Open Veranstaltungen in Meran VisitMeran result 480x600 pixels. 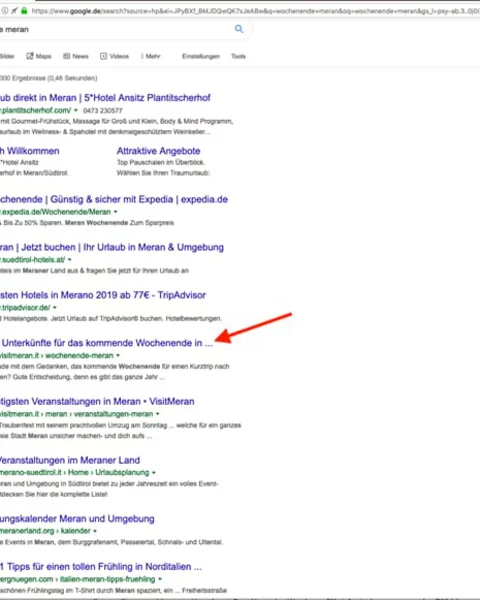pyautogui.click(x=97, y=401)
